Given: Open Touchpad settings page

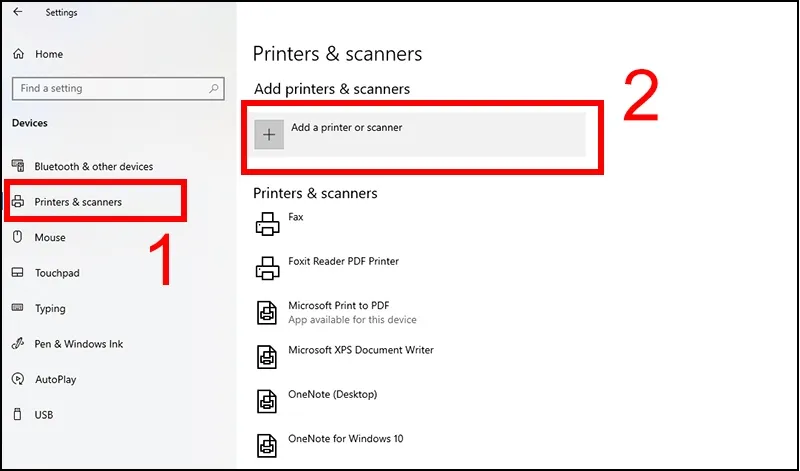Looking at the screenshot, I should 57,273.
